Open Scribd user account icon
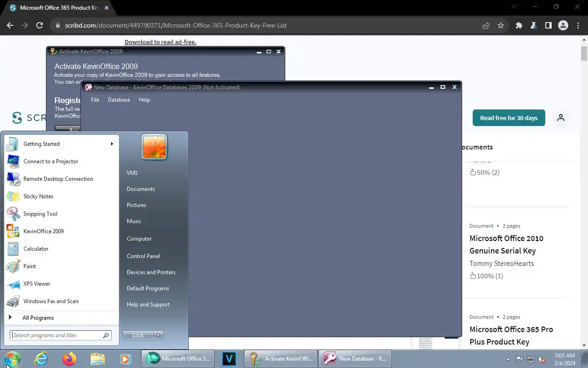The height and width of the screenshot is (368, 588). point(561,118)
